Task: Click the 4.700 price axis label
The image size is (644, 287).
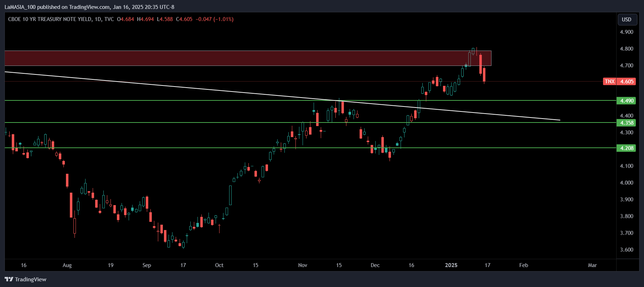Action: [627, 66]
